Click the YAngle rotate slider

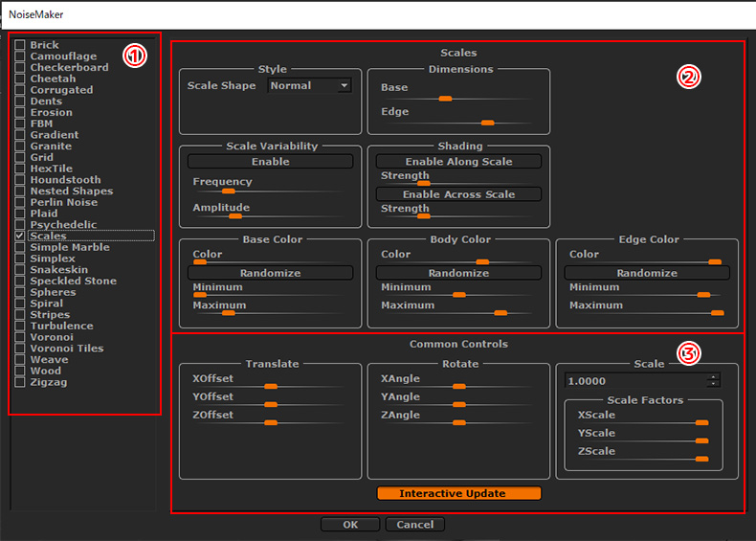[x=458, y=405]
